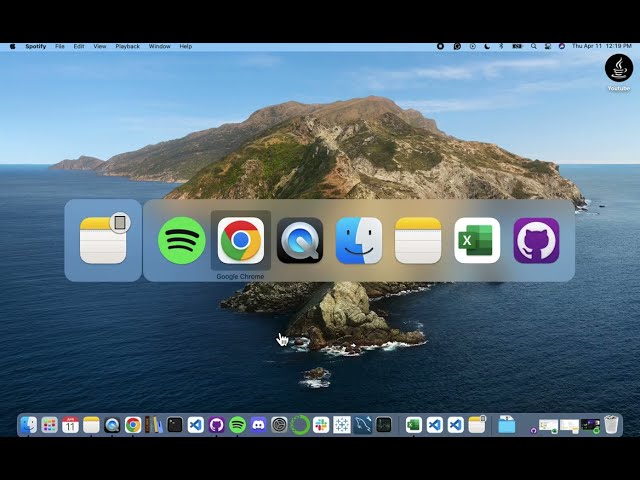Open Spotlight search in menu bar
Viewport: 640px width, 480px height.
coord(533,47)
